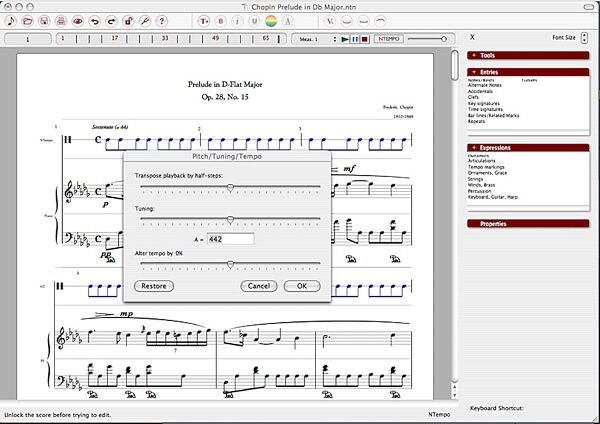The image size is (600, 424).
Task: Start playback with the green play button
Action: [x=345, y=39]
